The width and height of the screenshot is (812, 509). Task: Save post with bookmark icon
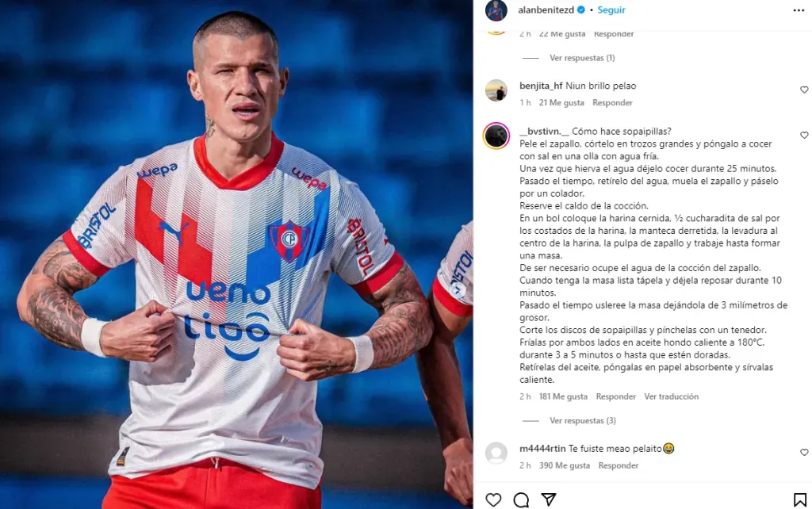click(x=799, y=499)
